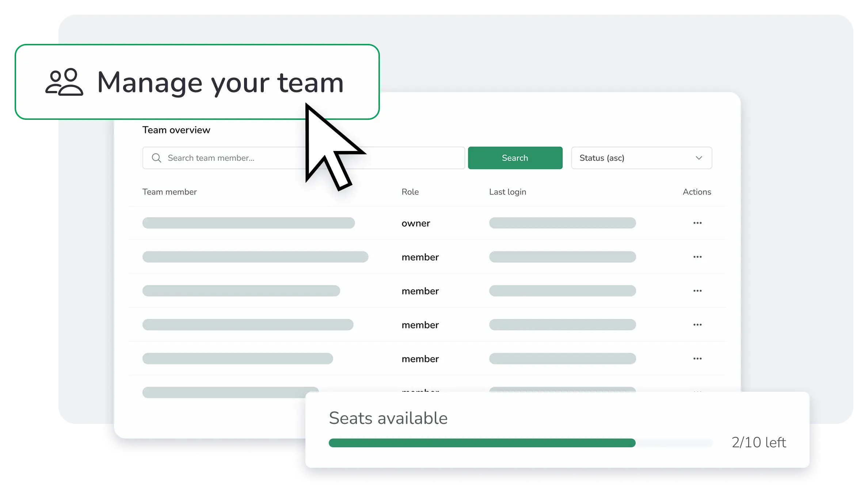The height and width of the screenshot is (497, 868).
Task: Open actions menu for fourth member row
Action: [697, 358]
